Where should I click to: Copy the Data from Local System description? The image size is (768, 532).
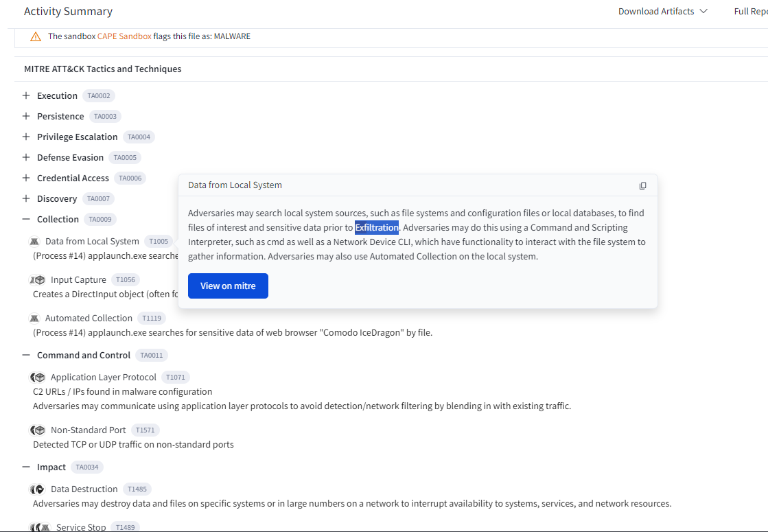pyautogui.click(x=642, y=185)
